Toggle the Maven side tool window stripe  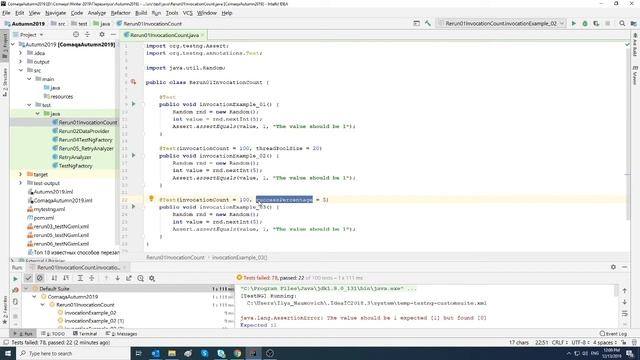pos(635,76)
